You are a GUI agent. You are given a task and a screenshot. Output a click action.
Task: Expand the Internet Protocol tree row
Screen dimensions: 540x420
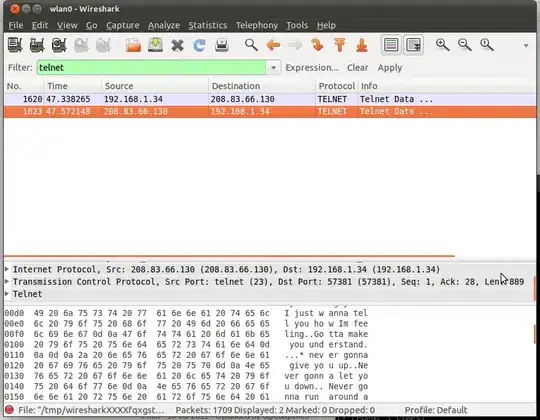coord(7,269)
